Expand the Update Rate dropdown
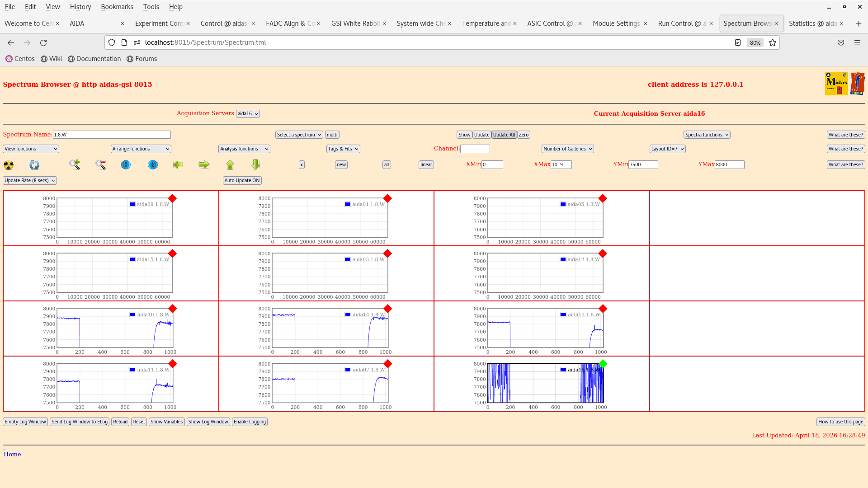The height and width of the screenshot is (488, 868). click(30, 180)
